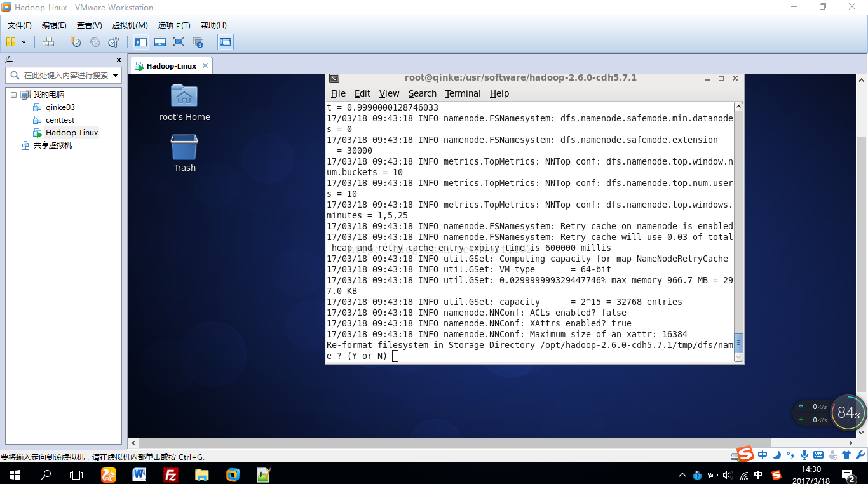Open the FileZilla taskbar icon
The height and width of the screenshot is (484, 868).
(170, 474)
